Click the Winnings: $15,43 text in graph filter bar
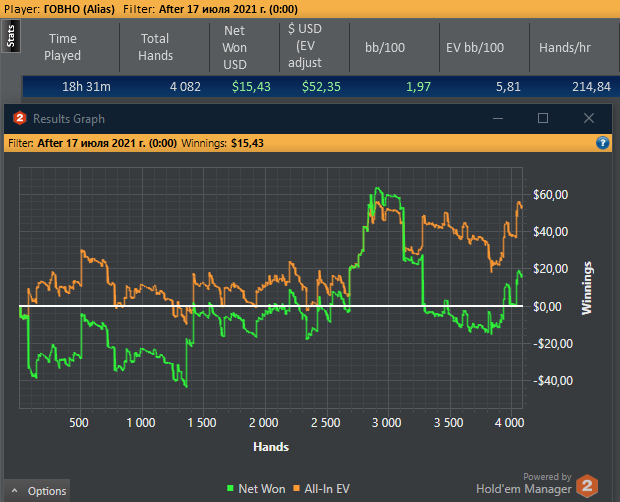 click(x=222, y=143)
